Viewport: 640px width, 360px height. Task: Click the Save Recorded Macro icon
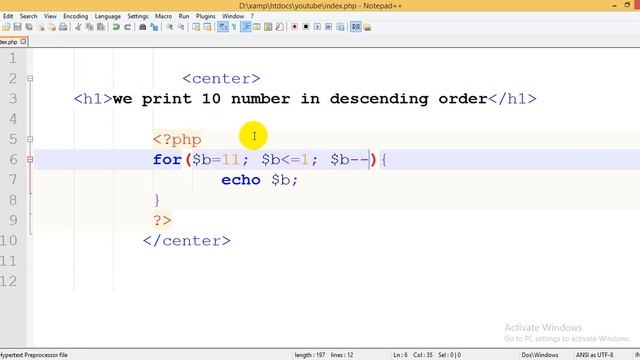(x=340, y=27)
